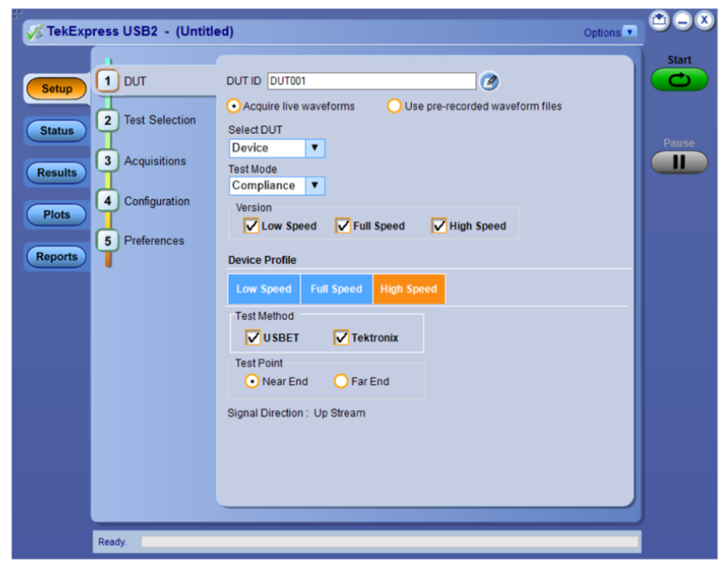Select step 2 number icon
728x568 pixels.
coord(108,120)
